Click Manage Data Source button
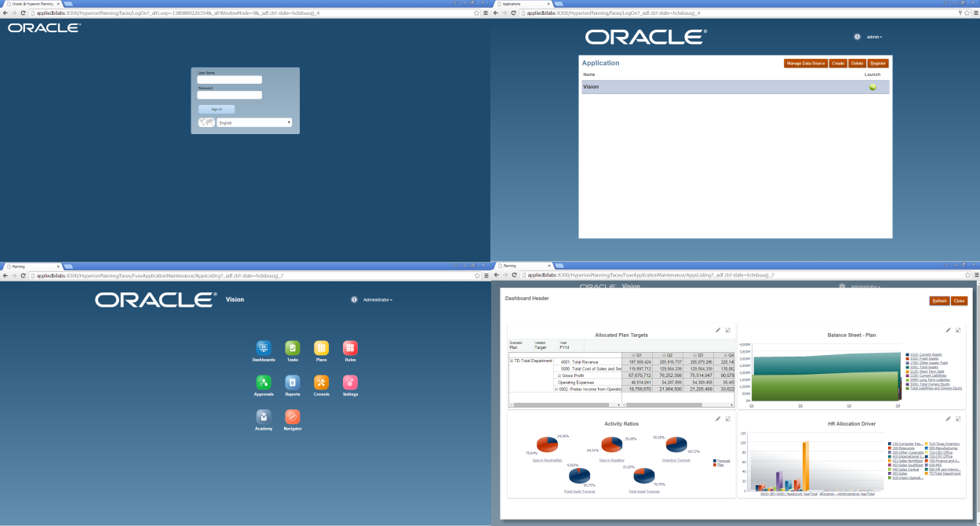The height and width of the screenshot is (526, 980). (x=806, y=63)
